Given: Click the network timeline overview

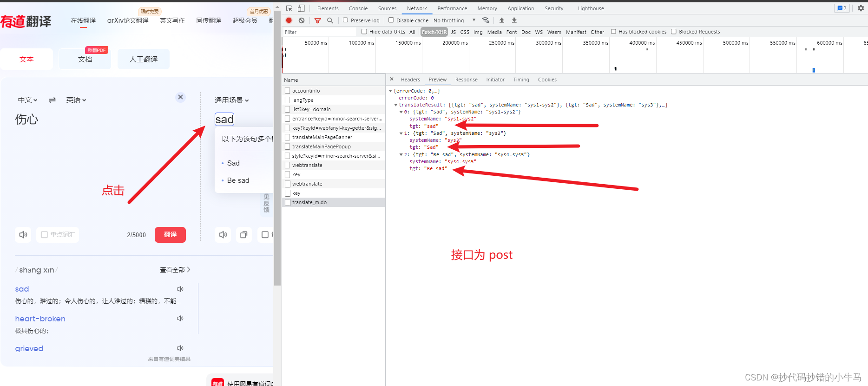Looking at the screenshot, I should coord(575,55).
